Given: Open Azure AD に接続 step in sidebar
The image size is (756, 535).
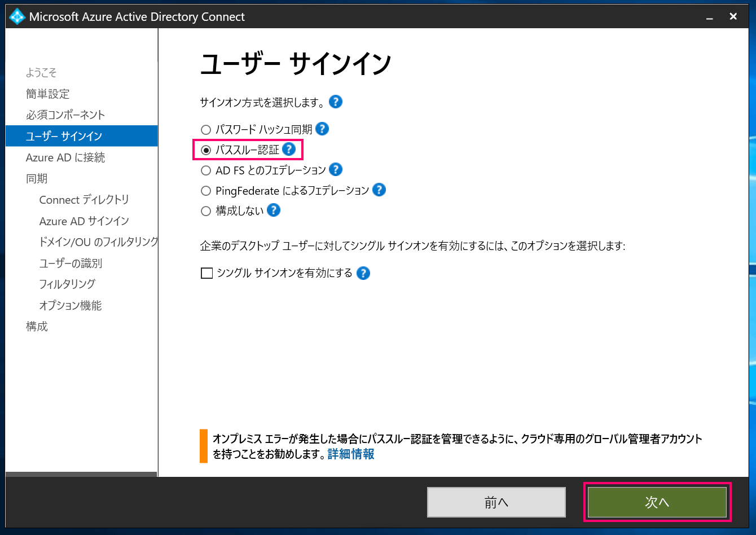Looking at the screenshot, I should point(65,157).
